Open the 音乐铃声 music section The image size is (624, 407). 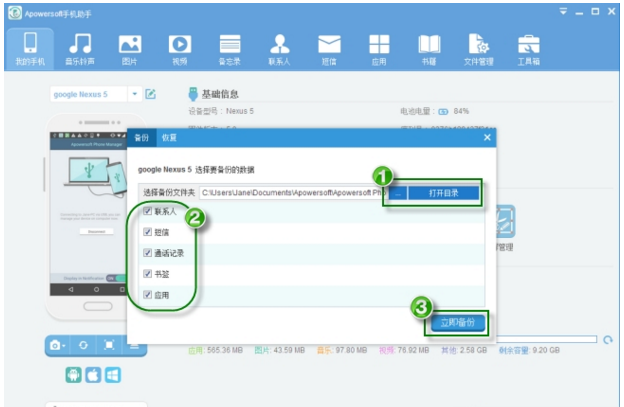click(80, 49)
